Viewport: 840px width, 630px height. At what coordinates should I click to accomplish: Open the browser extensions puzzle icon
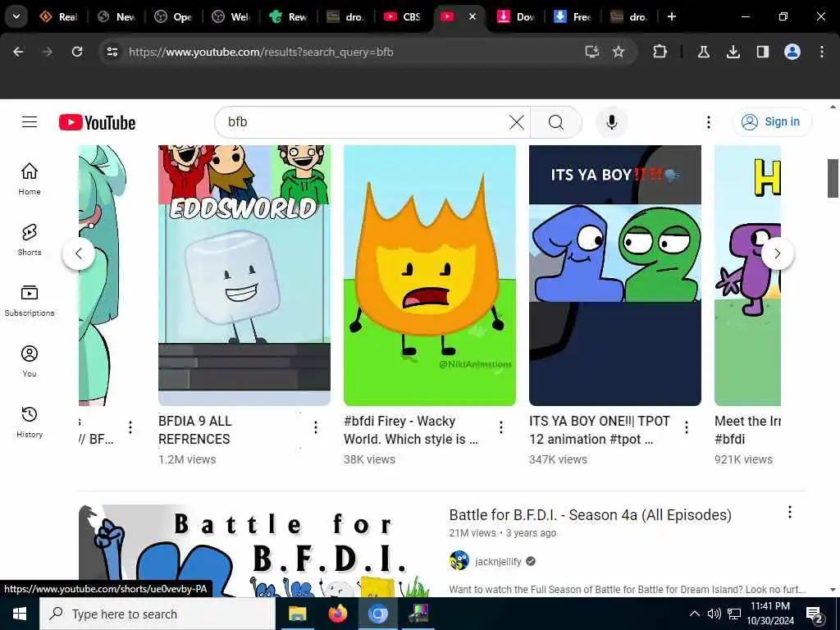(660, 52)
